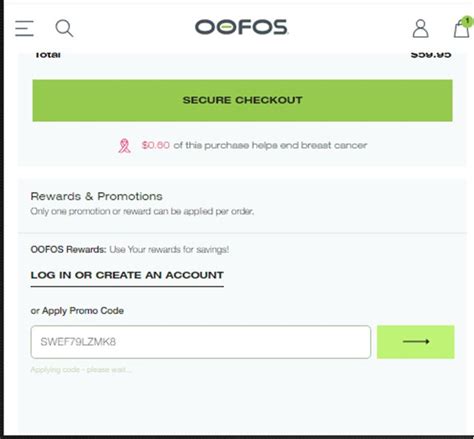Click 'helps end breast cancer' text
474x439 pixels.
(309, 145)
